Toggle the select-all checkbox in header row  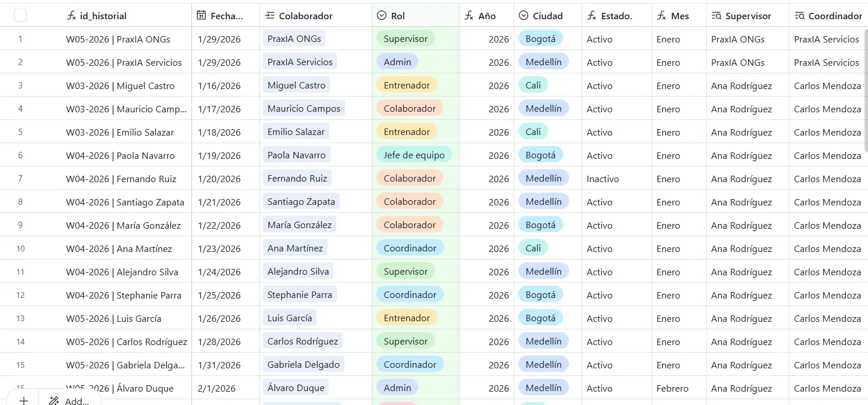pyautogui.click(x=20, y=16)
